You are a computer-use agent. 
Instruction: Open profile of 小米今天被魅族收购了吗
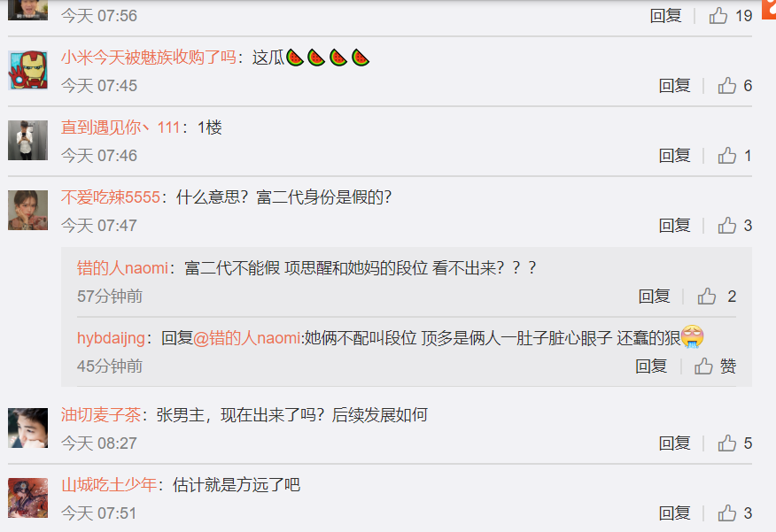tap(149, 58)
